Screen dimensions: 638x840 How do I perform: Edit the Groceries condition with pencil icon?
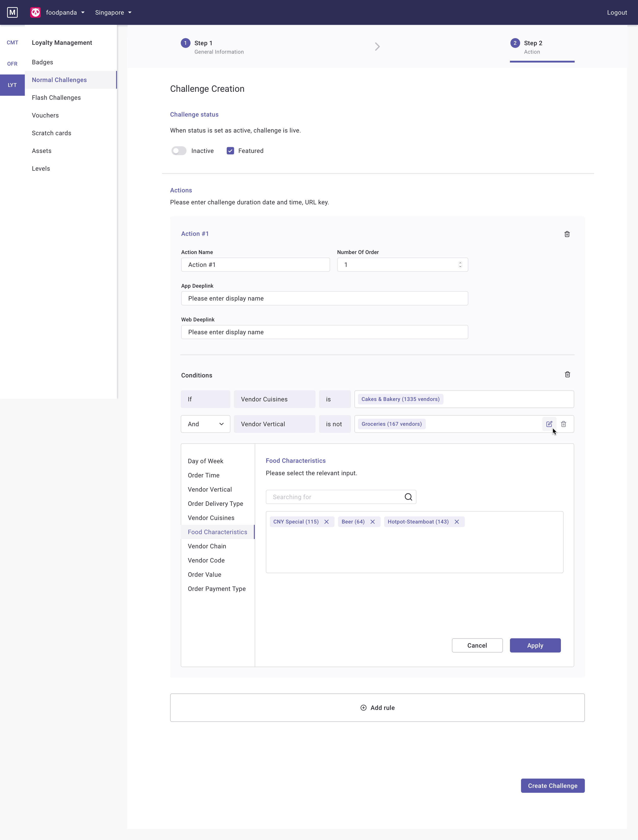549,424
